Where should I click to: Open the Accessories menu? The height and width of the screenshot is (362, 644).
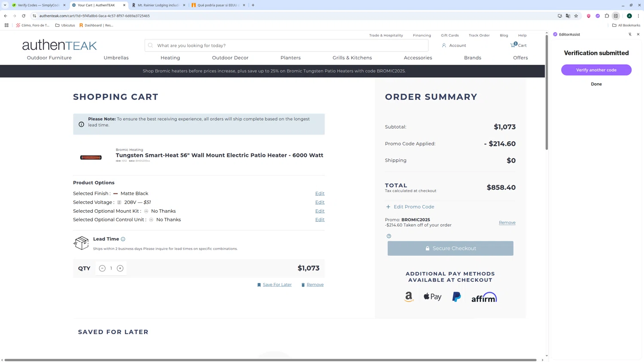[x=418, y=58]
